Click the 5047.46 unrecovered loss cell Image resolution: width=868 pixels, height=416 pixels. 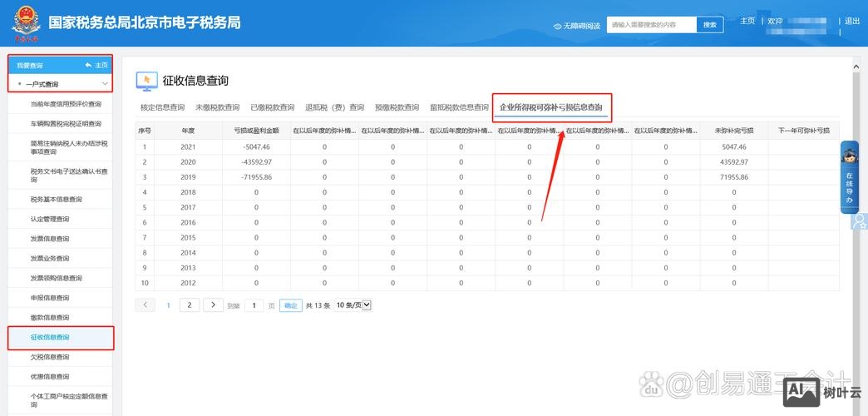coord(734,147)
